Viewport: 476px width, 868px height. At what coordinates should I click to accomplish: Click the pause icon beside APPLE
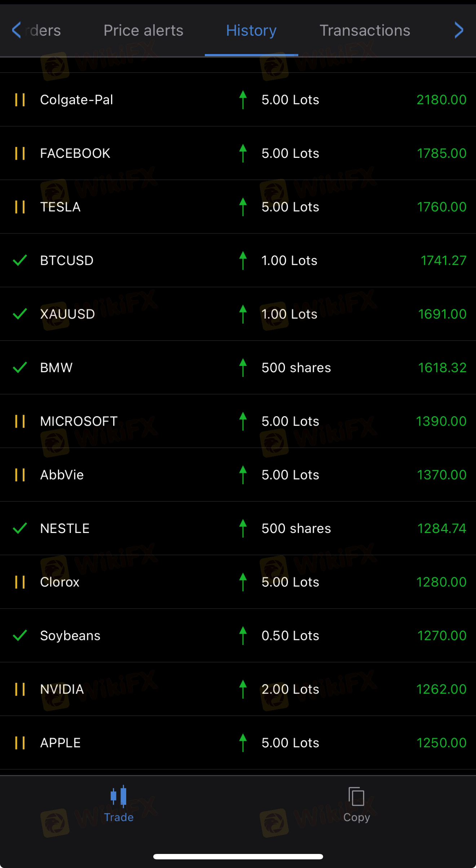(x=20, y=743)
